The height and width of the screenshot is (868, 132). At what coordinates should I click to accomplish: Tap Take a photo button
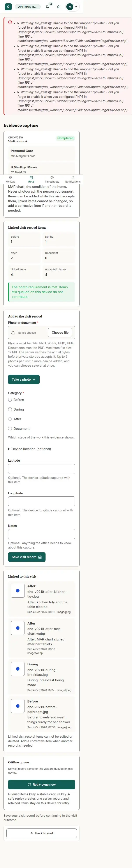click(24, 380)
